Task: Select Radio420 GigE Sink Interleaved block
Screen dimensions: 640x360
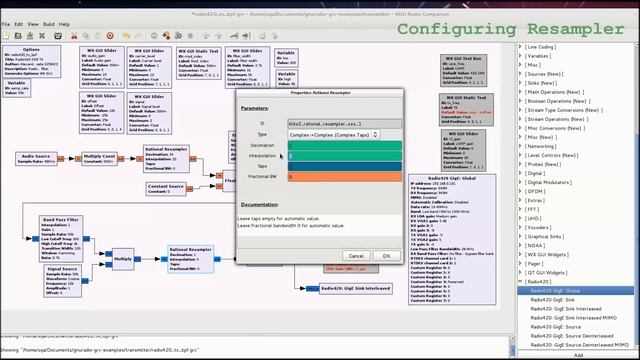Action: tap(356, 288)
